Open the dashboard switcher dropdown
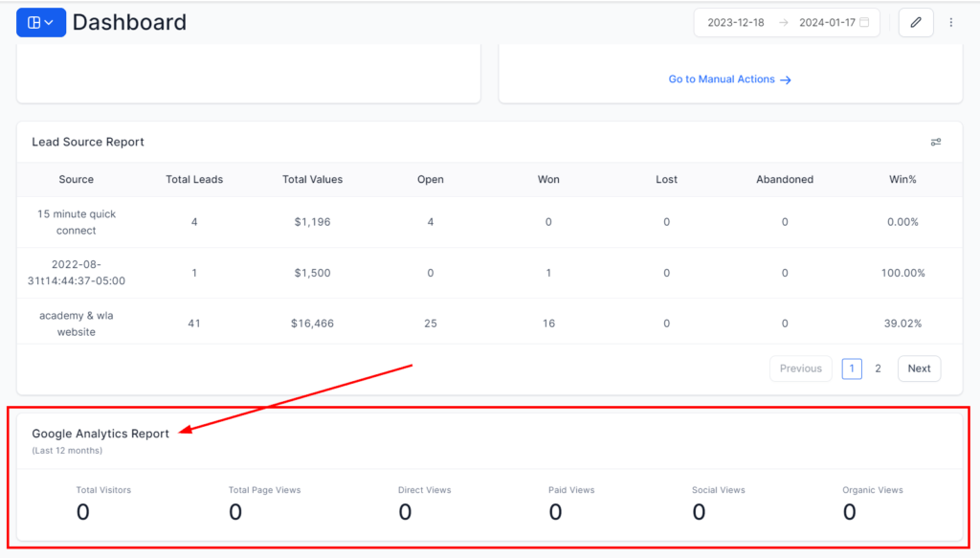Screen dimensions: 980x558 (40, 22)
